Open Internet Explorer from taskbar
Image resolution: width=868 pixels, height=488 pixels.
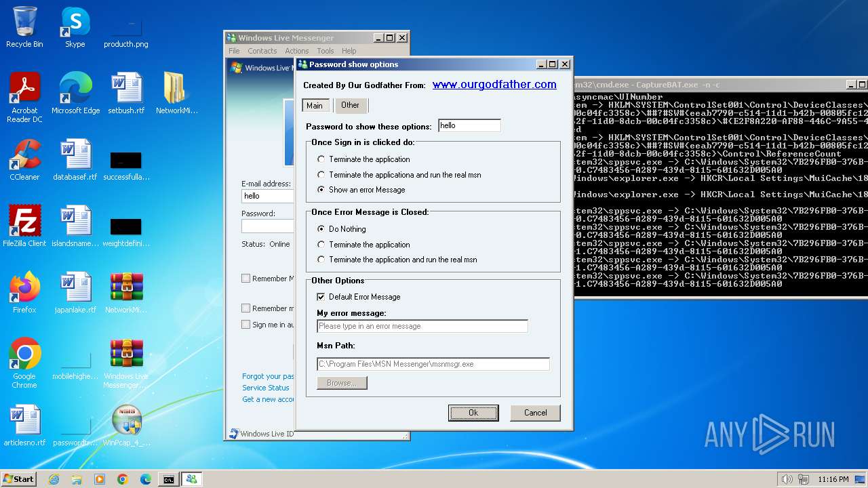click(54, 479)
